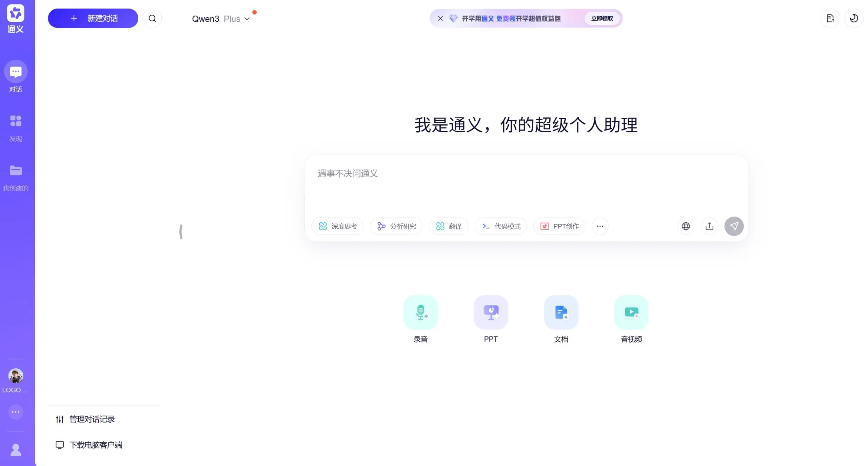The height and width of the screenshot is (466, 868).
Task: Dismiss the promotional banner with the X
Action: [440, 19]
